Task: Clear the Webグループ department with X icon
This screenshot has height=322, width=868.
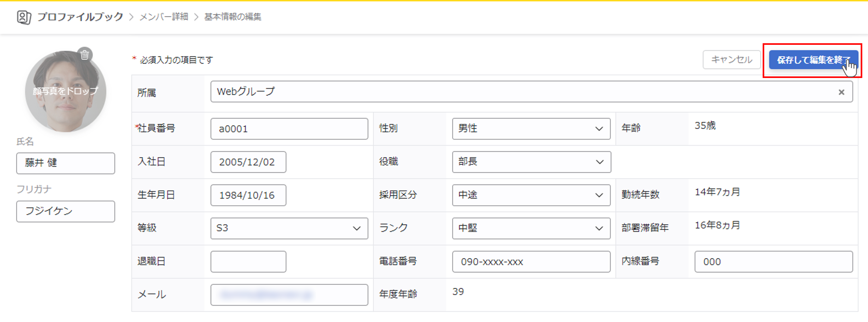Action: (x=841, y=92)
